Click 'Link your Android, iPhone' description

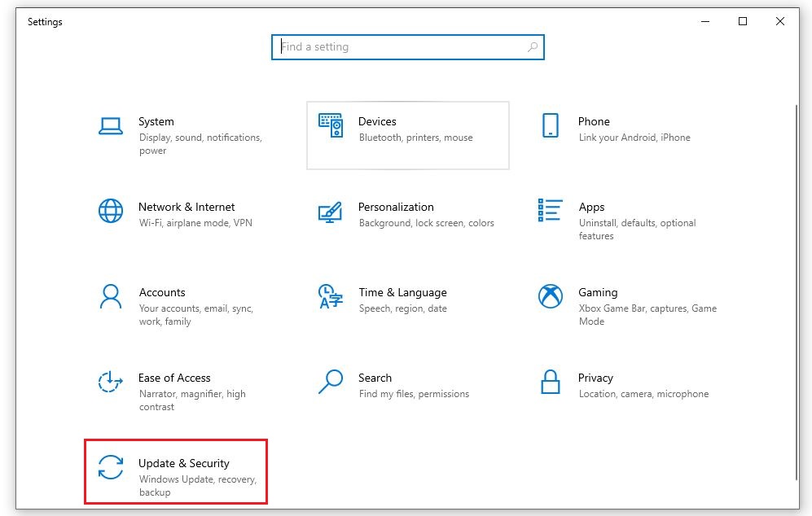coord(634,138)
